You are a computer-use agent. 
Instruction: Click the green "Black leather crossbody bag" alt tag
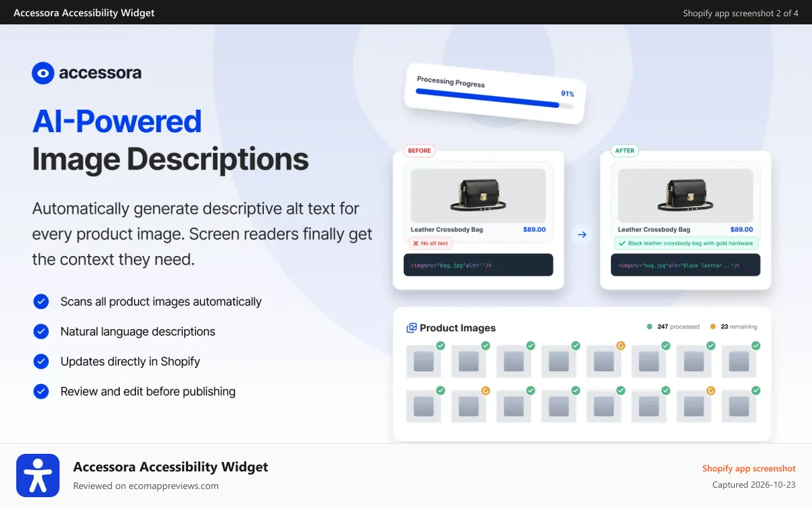click(686, 243)
